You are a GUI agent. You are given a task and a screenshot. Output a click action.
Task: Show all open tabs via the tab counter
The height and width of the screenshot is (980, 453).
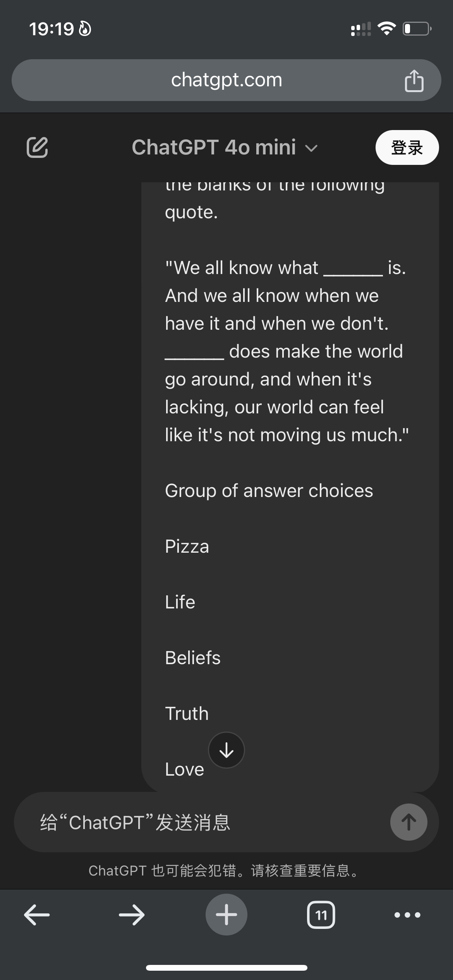pyautogui.click(x=322, y=915)
